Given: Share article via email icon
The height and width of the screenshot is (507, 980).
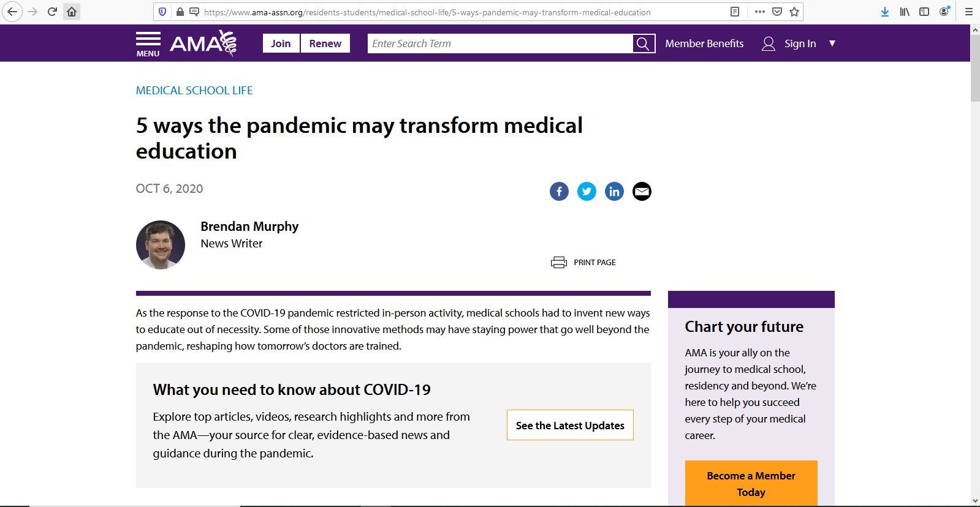Looking at the screenshot, I should point(642,192).
